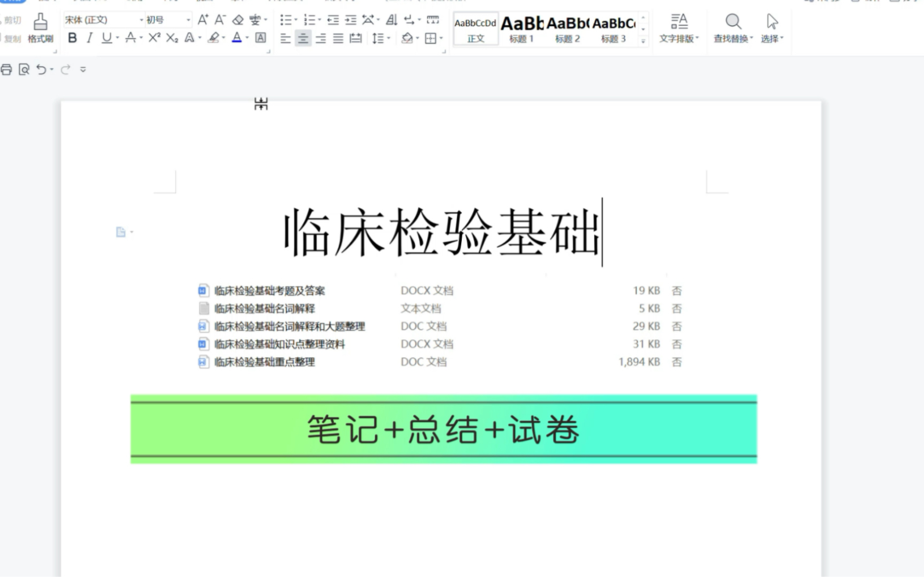The image size is (924, 577).
Task: Insert bulleted list
Action: [x=285, y=20]
